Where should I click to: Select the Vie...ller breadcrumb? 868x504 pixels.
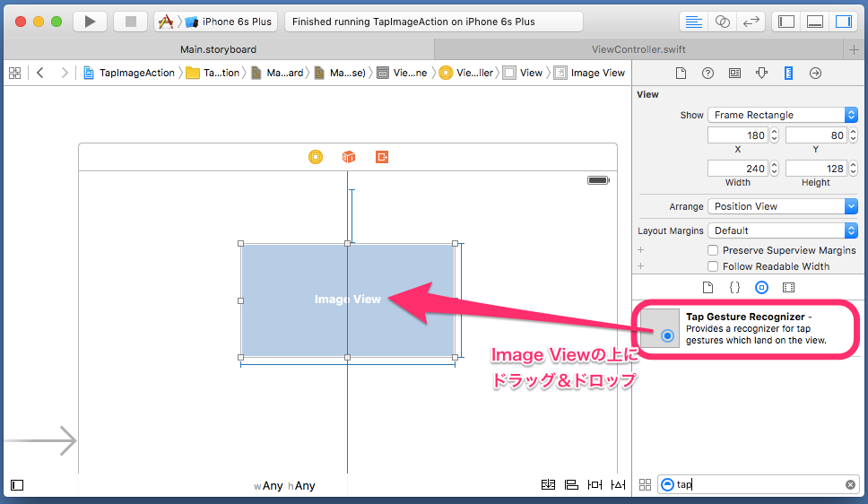tap(466, 73)
